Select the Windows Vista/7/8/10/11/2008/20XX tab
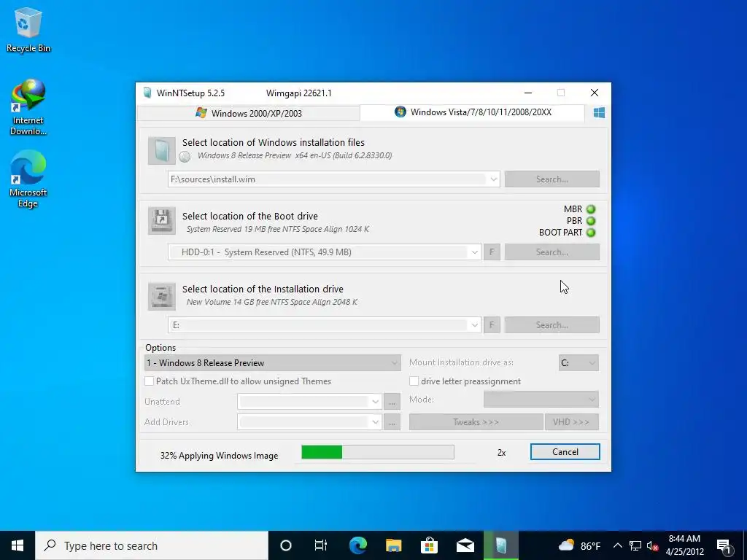747x560 pixels. point(473,112)
